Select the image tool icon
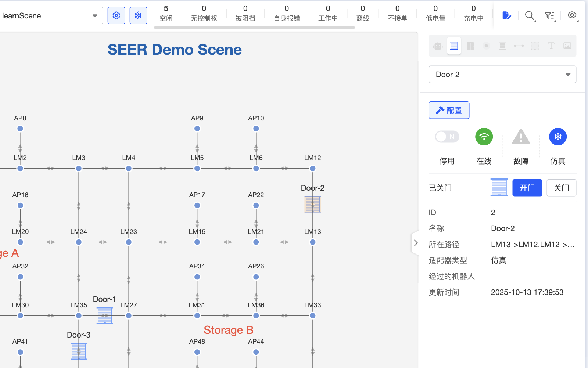This screenshot has width=588, height=368. point(567,46)
